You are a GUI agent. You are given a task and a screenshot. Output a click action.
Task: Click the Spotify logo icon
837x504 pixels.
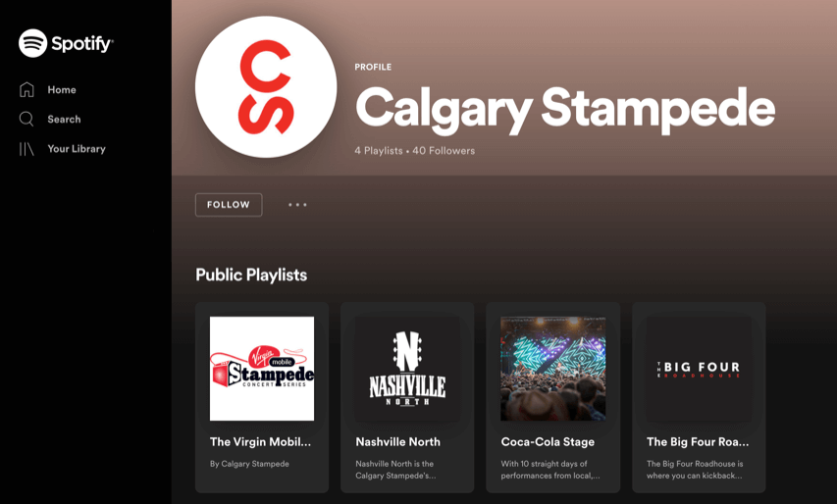pos(33,43)
